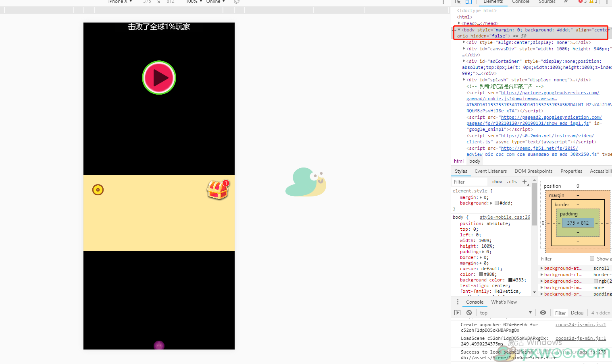Open the console top context dropdown

pos(506,312)
